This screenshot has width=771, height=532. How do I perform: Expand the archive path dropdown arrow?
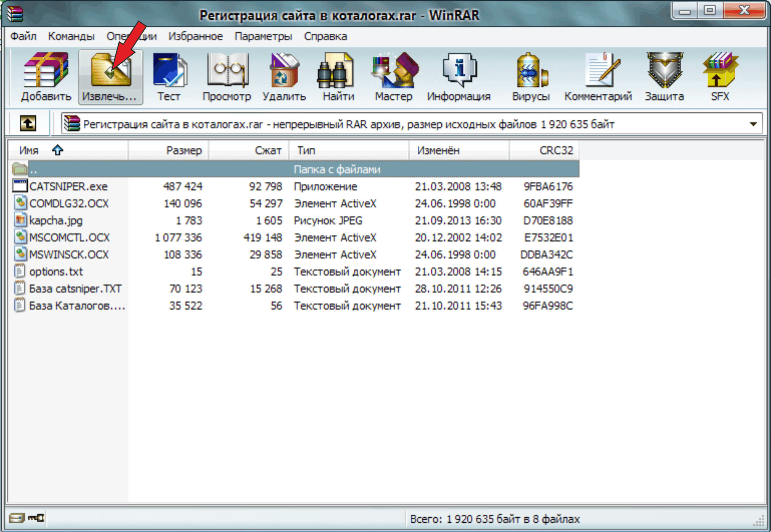click(753, 124)
